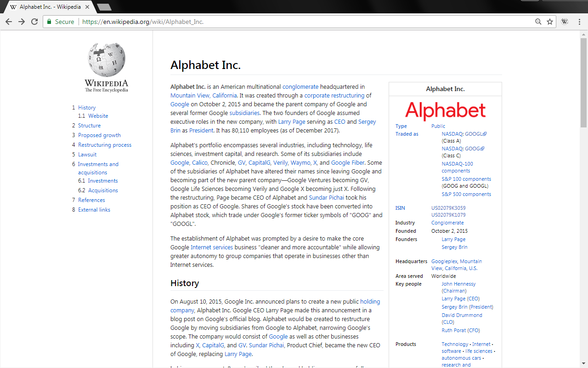Click external link icon beside NASDAQ: GOOGL
The image size is (588, 368).
point(485,133)
